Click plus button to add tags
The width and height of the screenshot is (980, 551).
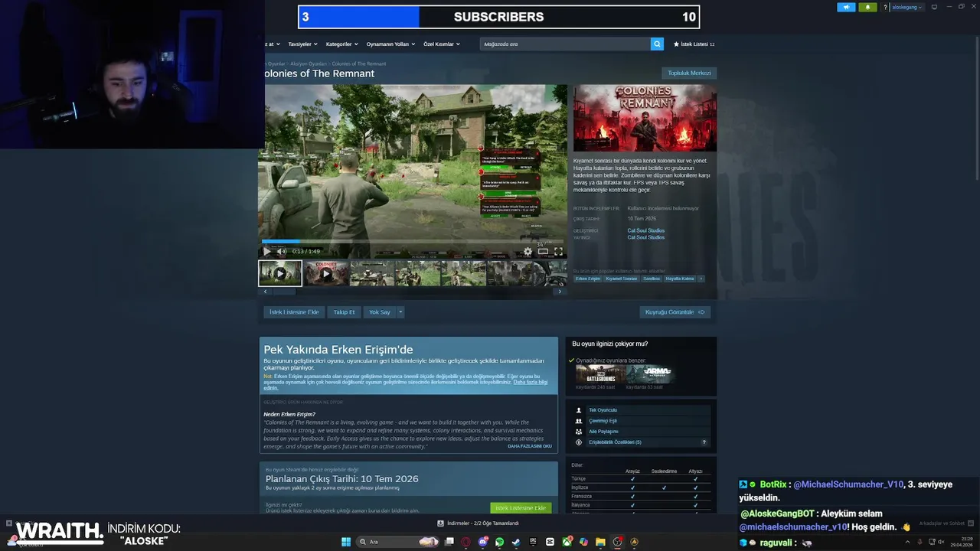click(701, 279)
